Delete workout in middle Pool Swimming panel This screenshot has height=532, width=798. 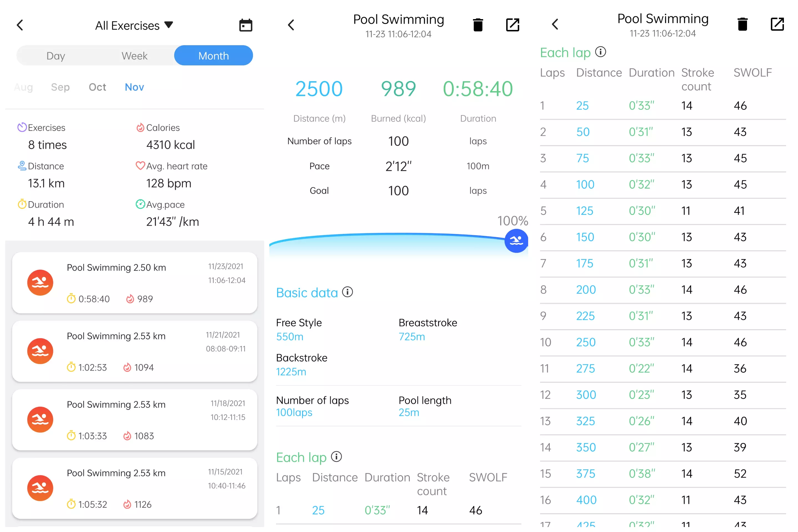pyautogui.click(x=478, y=25)
